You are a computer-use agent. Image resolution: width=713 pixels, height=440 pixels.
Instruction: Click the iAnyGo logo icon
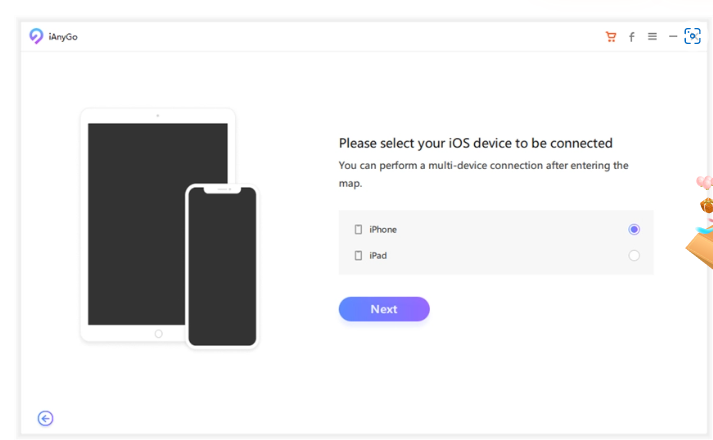pyautogui.click(x=36, y=36)
